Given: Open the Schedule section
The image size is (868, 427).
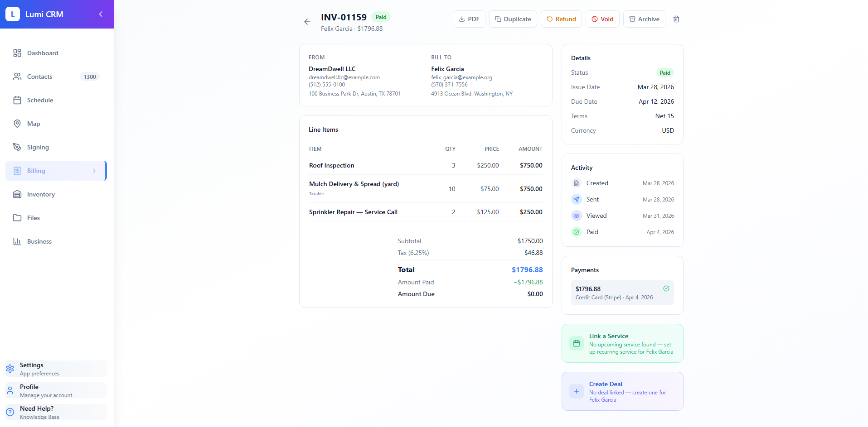Looking at the screenshot, I should tap(40, 100).
